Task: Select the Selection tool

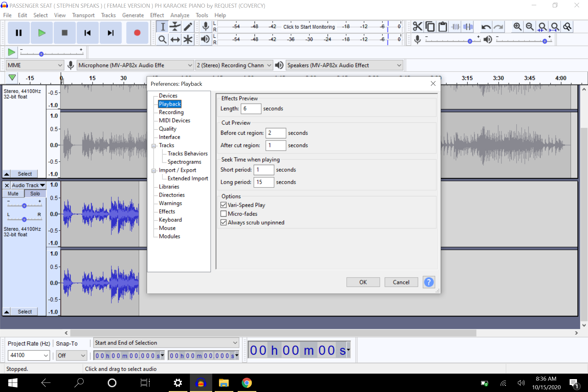Action: point(162,26)
